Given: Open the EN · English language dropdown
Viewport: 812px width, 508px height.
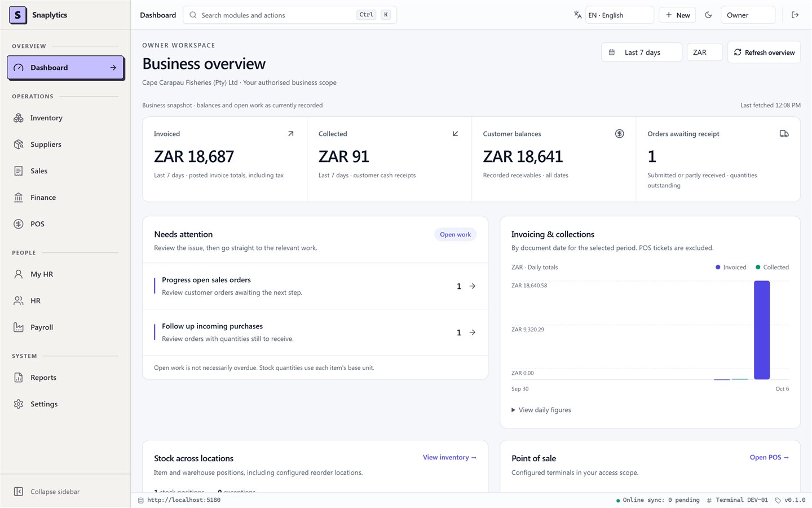Looking at the screenshot, I should (x=619, y=15).
